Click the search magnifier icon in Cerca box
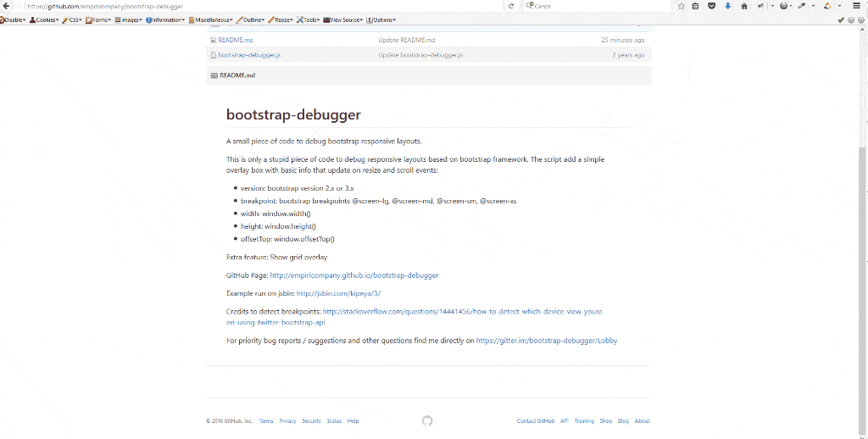This screenshot has height=439, width=868. pyautogui.click(x=529, y=6)
